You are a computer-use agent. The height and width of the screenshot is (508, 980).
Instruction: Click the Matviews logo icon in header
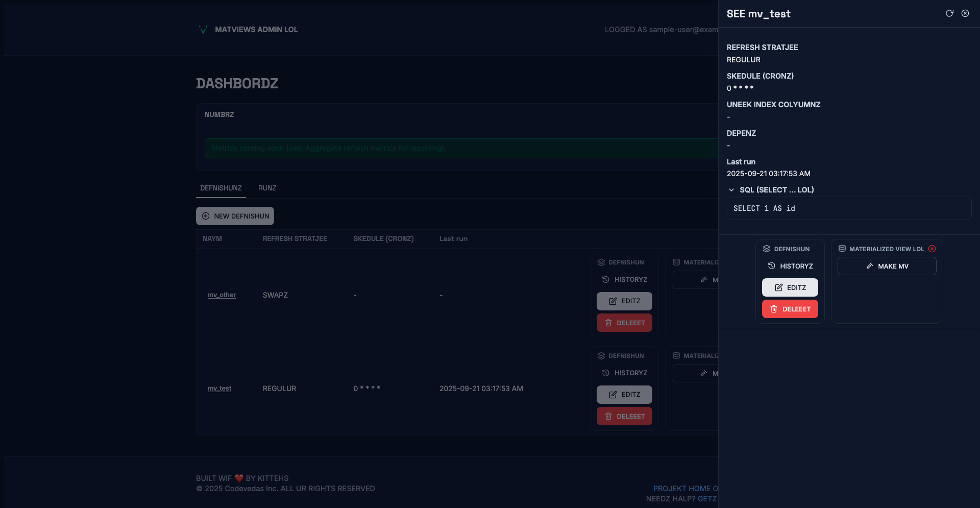coord(203,30)
